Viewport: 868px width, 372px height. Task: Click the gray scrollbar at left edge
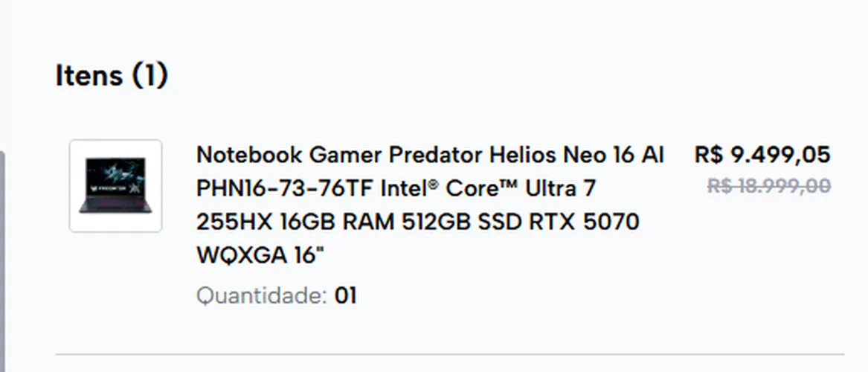coord(2,260)
